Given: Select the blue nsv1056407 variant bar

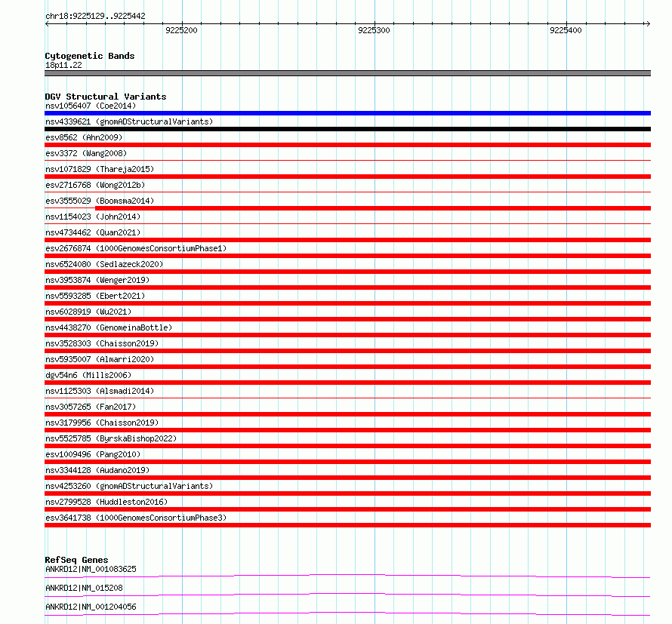Looking at the screenshot, I should 347,113.
